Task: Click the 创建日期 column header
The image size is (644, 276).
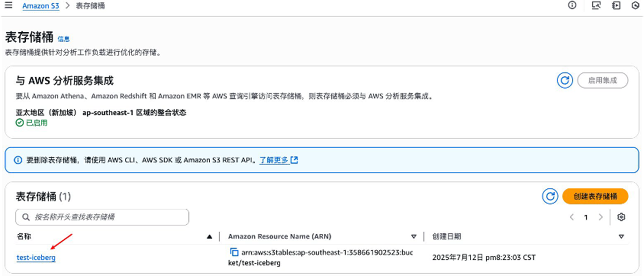Action: 447,236
